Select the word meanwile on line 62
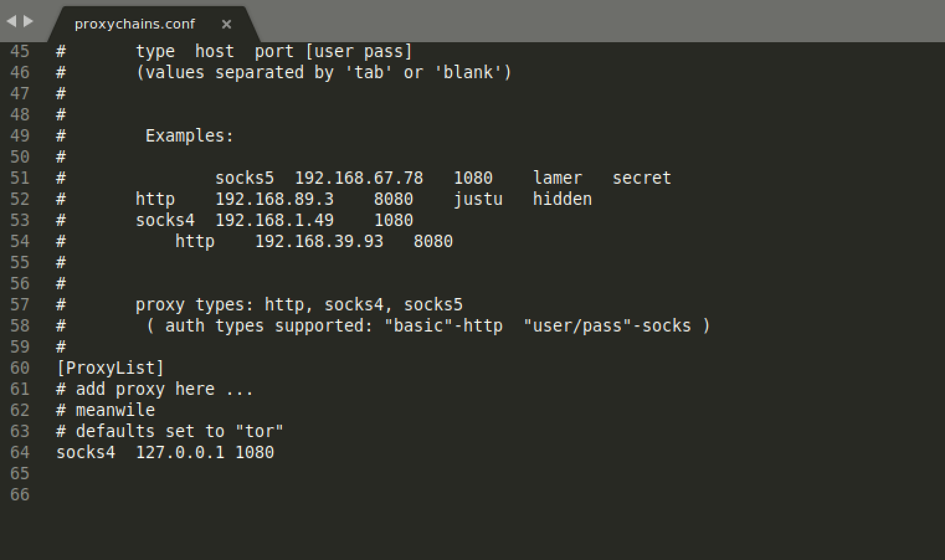945x560 pixels. point(115,410)
